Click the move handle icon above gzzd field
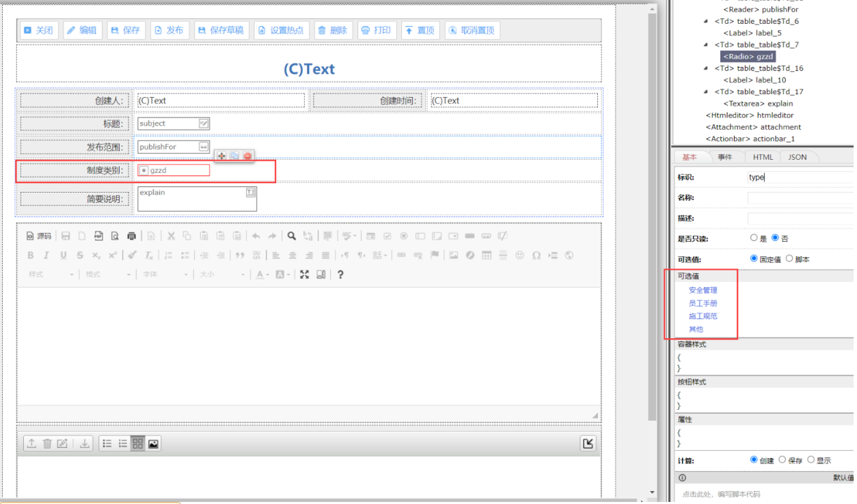857x504 pixels. [221, 156]
